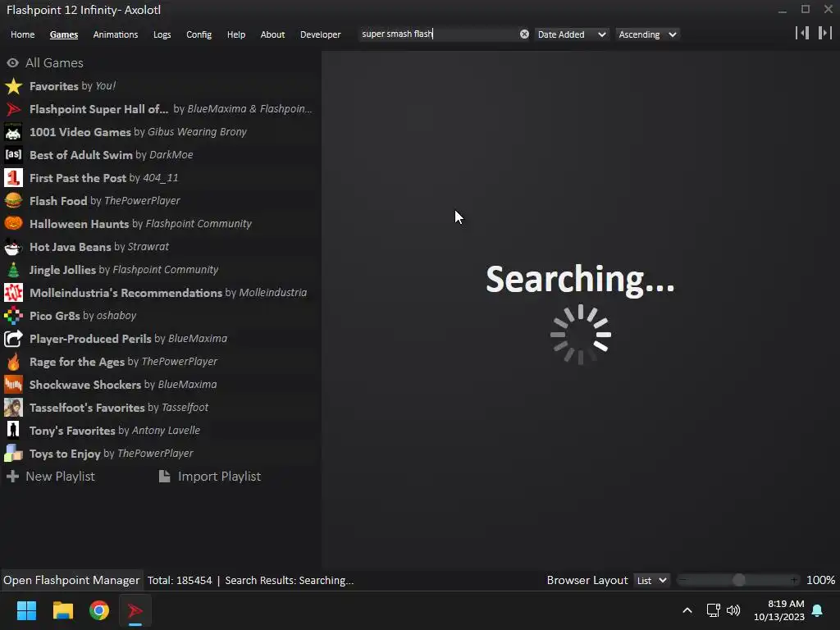
Task: Open the Date Added sort dropdown
Action: (x=572, y=34)
